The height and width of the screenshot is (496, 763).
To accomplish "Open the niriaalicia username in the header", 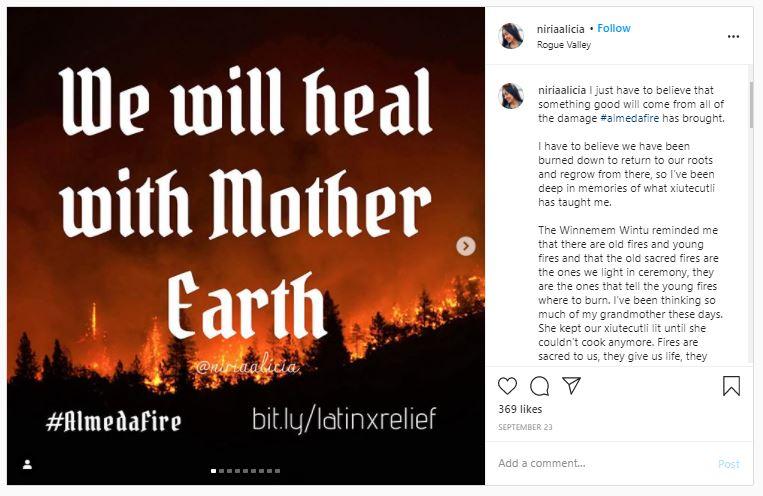I will (x=561, y=29).
